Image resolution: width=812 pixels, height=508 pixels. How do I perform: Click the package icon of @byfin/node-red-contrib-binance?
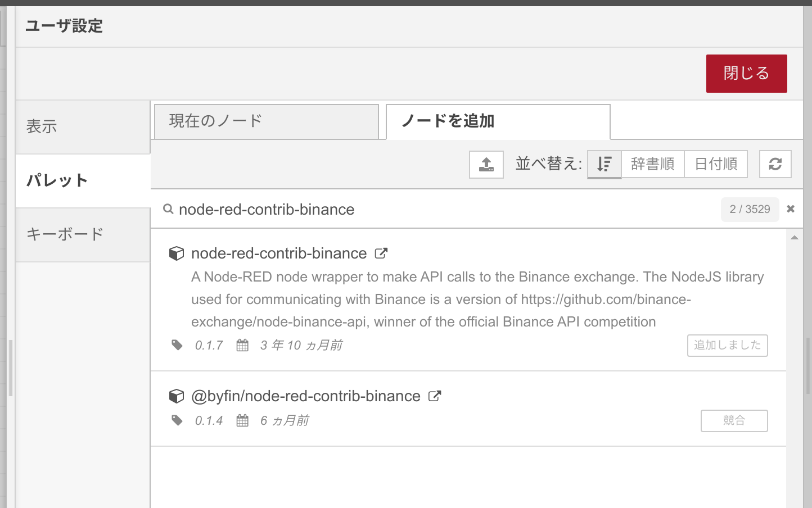[177, 396]
